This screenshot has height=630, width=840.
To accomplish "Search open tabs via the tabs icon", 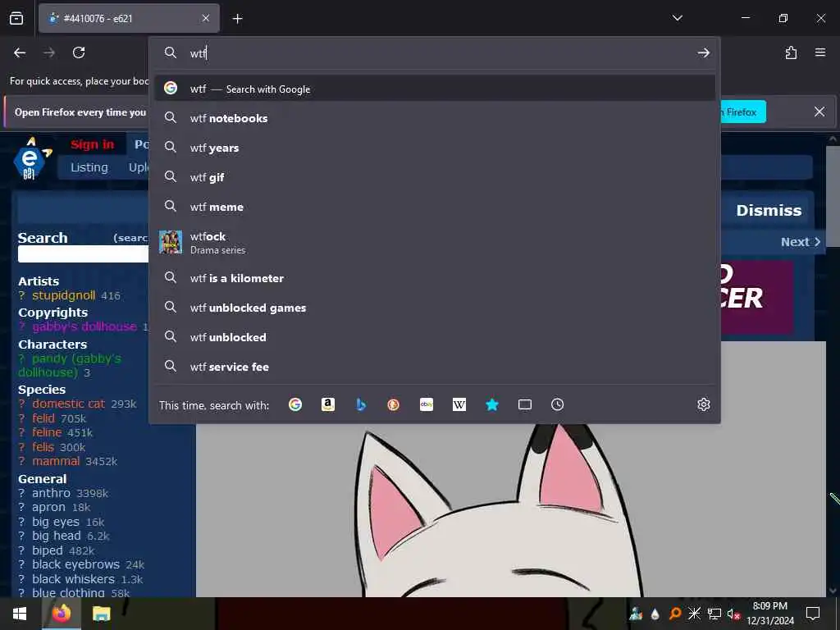I will click(525, 404).
